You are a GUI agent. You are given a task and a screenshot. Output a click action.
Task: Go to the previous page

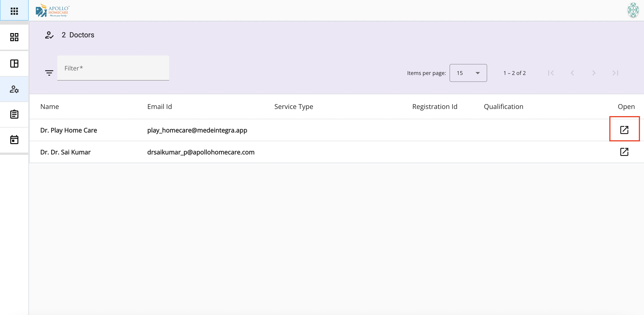(x=572, y=73)
